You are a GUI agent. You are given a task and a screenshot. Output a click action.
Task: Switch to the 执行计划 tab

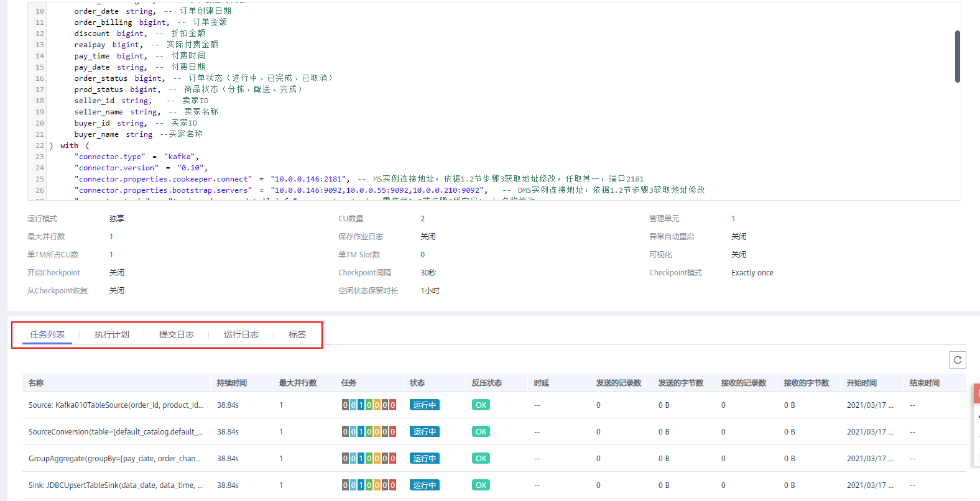(112, 334)
